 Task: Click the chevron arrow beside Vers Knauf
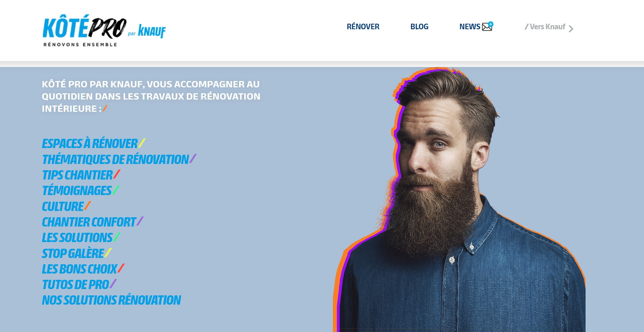pos(571,29)
